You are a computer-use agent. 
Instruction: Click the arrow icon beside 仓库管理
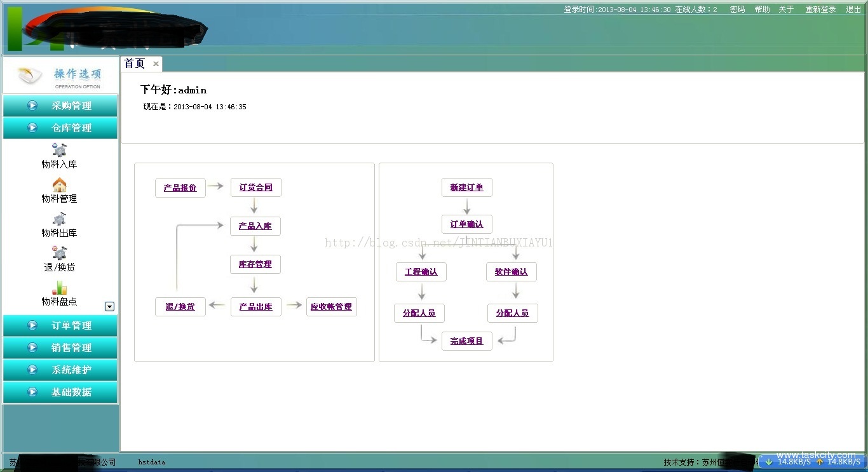pyautogui.click(x=32, y=128)
